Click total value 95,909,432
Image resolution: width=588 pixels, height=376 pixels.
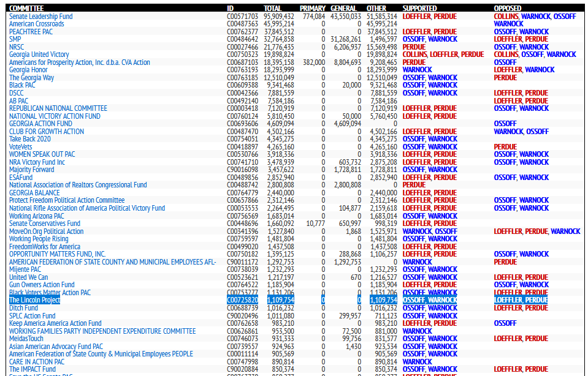point(279,17)
